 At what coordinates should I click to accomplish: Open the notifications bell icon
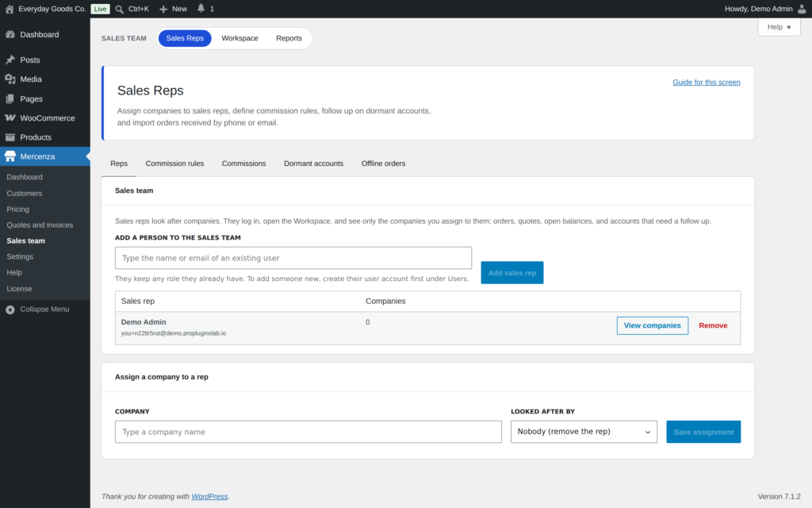tap(201, 8)
